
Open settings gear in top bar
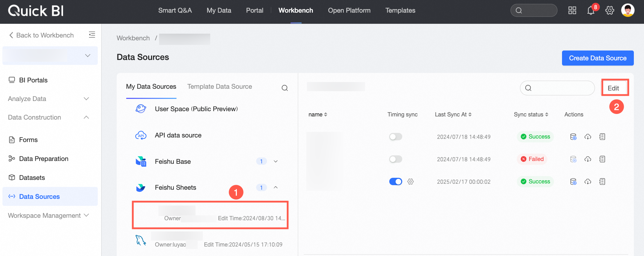pos(610,11)
